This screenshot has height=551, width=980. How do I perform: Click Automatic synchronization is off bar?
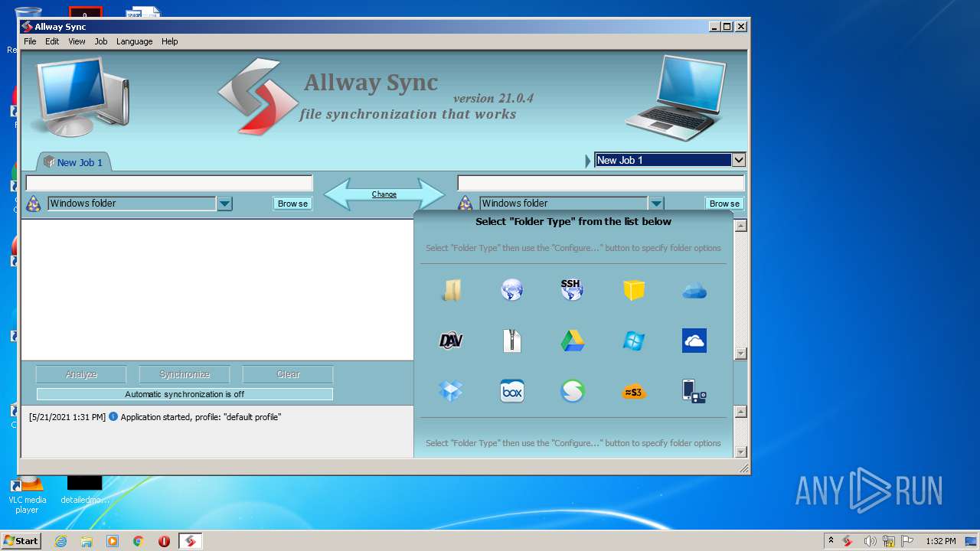tap(185, 394)
